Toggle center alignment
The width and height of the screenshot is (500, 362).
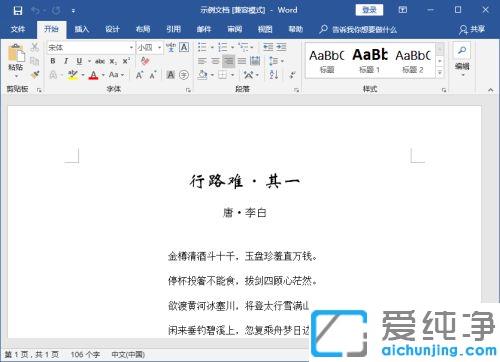215,61
